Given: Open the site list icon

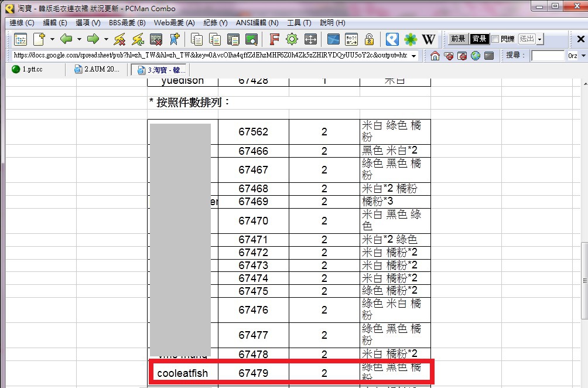Looking at the screenshot, I should (x=20, y=39).
